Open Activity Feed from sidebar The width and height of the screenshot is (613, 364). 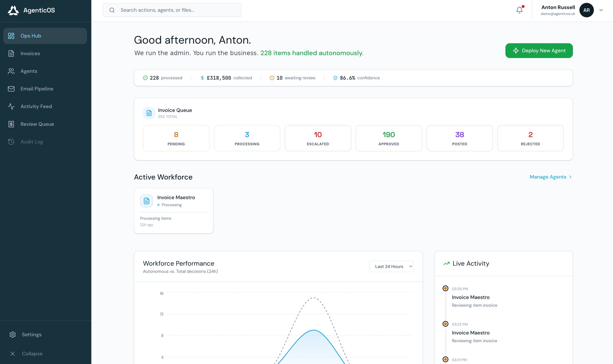click(x=45, y=107)
